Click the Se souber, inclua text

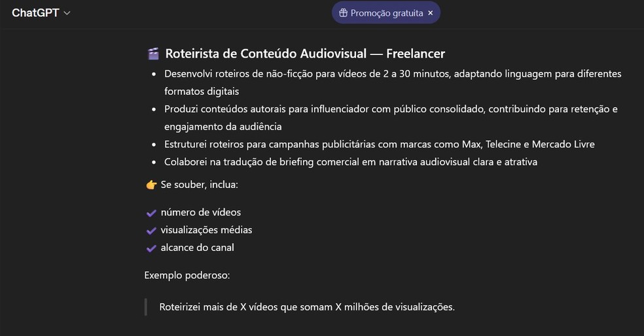[199, 185]
